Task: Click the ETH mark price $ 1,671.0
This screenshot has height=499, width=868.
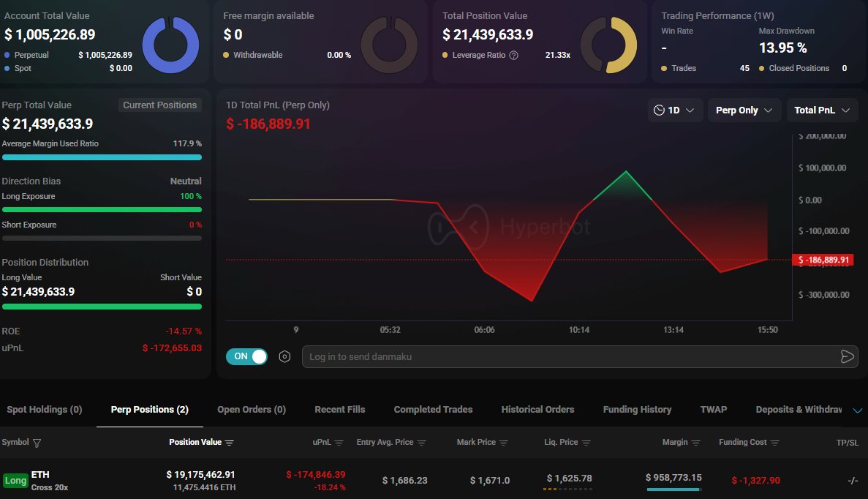Action: 490,480
